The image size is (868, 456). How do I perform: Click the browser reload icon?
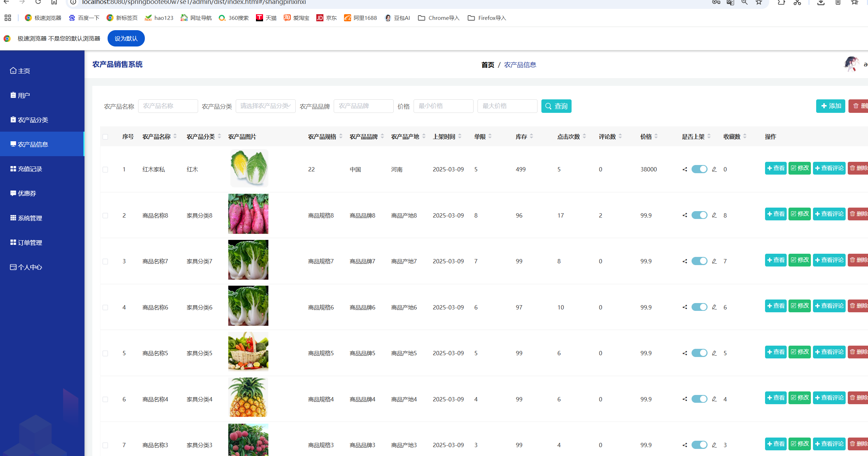38,2
